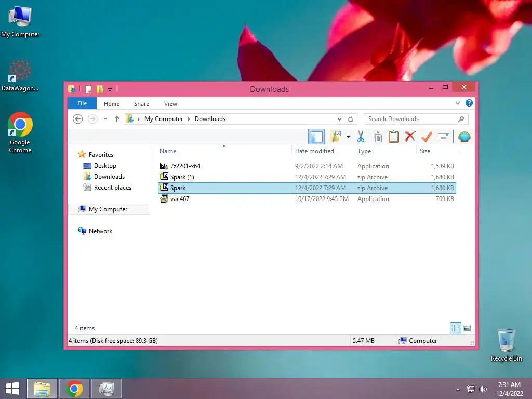Expand the folder options dropdown arrow
This screenshot has width=532, height=399.
pos(348,137)
